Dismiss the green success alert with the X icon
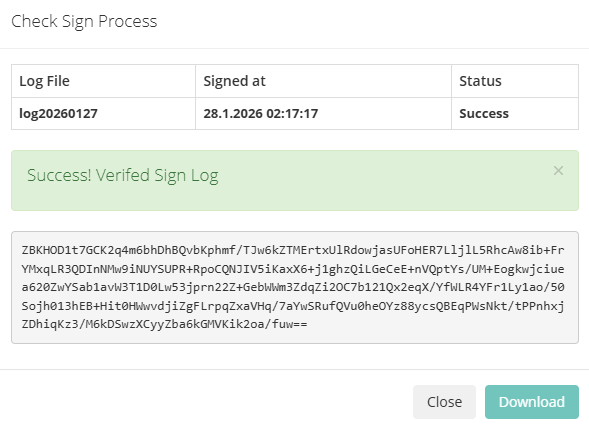589x428 pixels. (x=558, y=171)
